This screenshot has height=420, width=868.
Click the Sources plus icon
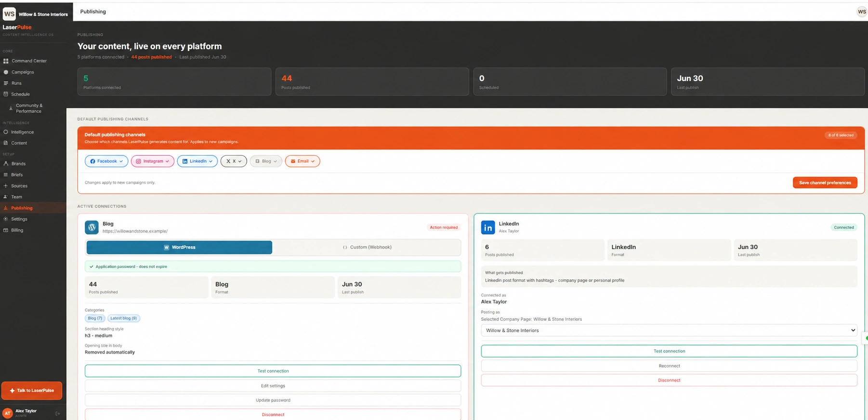pyautogui.click(x=6, y=186)
